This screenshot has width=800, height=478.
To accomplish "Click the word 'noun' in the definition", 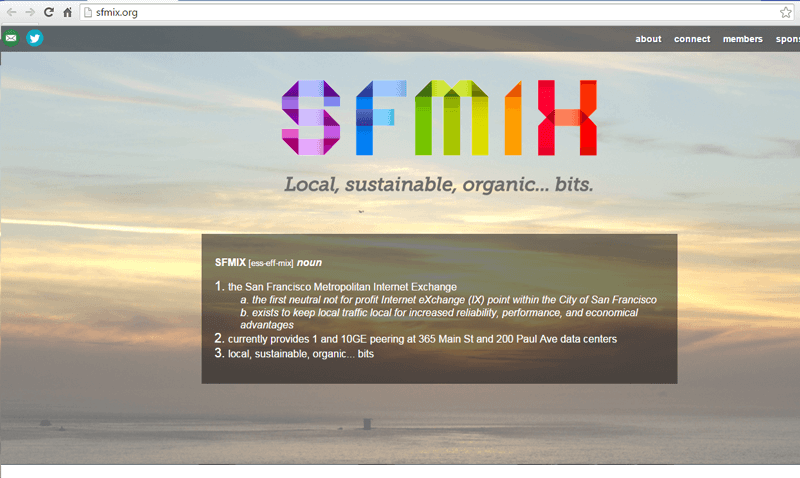I will [309, 262].
